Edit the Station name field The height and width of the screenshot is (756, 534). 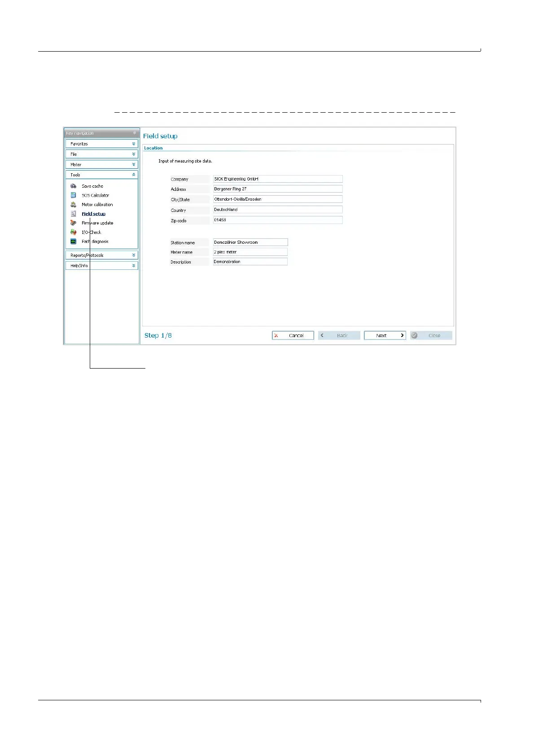point(250,242)
